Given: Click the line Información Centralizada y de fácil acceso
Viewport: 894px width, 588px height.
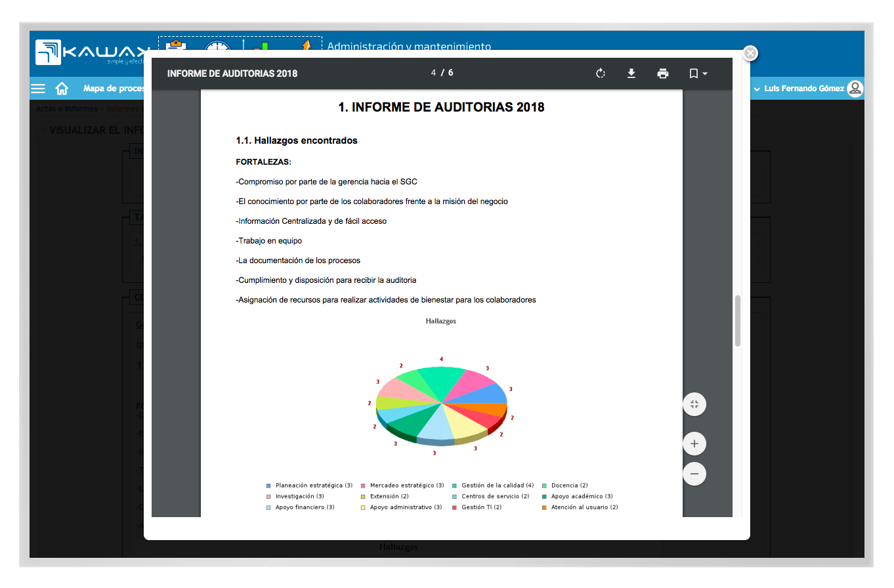Looking at the screenshot, I should click(311, 221).
